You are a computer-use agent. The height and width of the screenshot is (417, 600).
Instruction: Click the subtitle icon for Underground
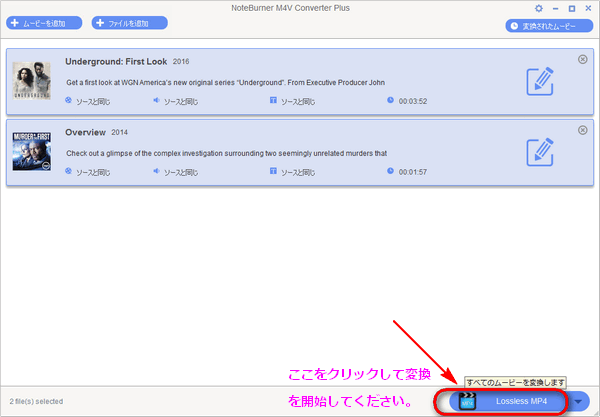(x=273, y=100)
